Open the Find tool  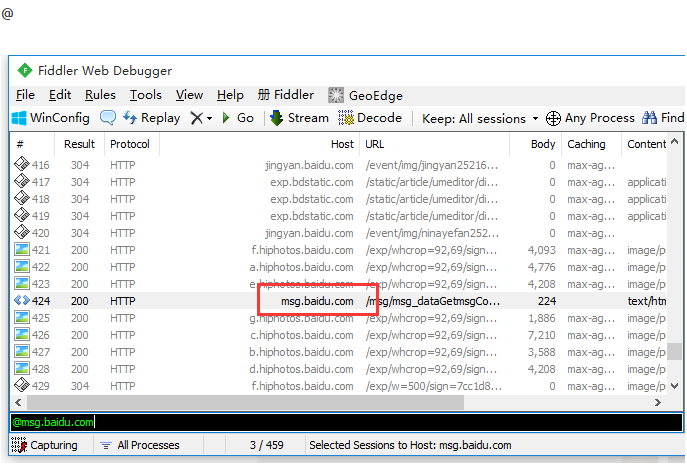point(663,118)
